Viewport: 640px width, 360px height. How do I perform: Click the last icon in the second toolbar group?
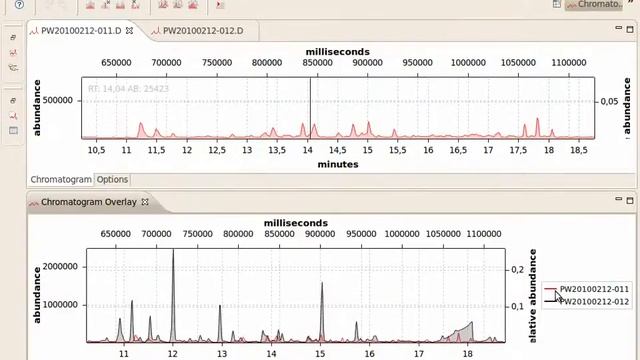point(193,4)
